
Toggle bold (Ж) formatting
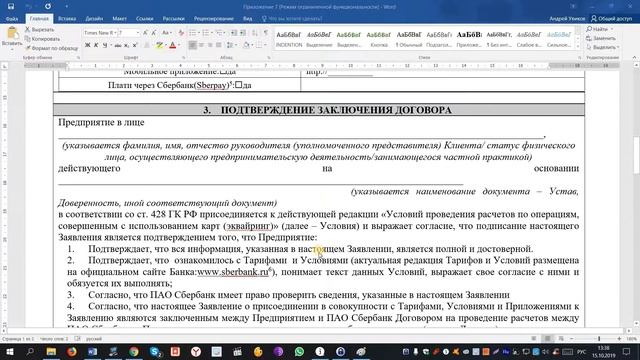87,45
